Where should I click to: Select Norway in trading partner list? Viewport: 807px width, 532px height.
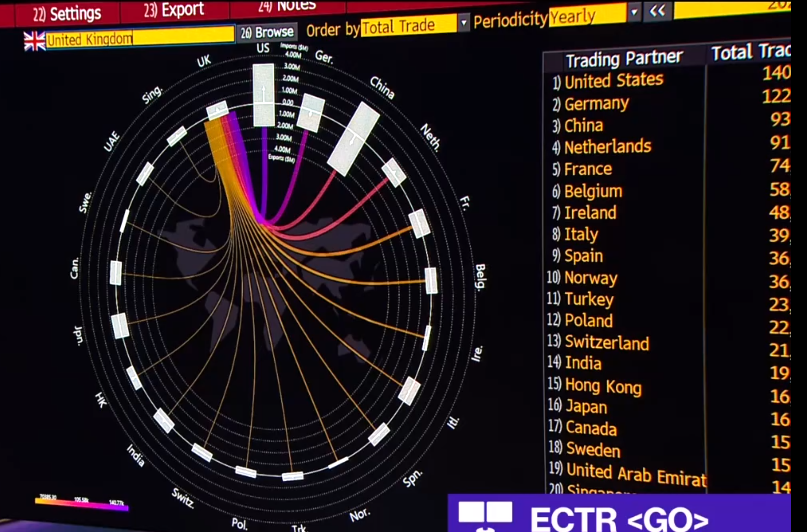click(x=591, y=278)
